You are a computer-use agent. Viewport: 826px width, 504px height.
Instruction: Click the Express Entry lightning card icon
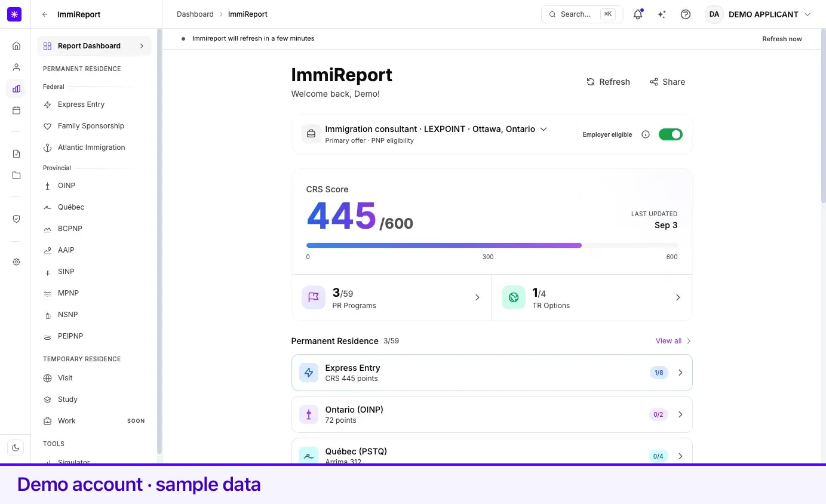point(309,373)
